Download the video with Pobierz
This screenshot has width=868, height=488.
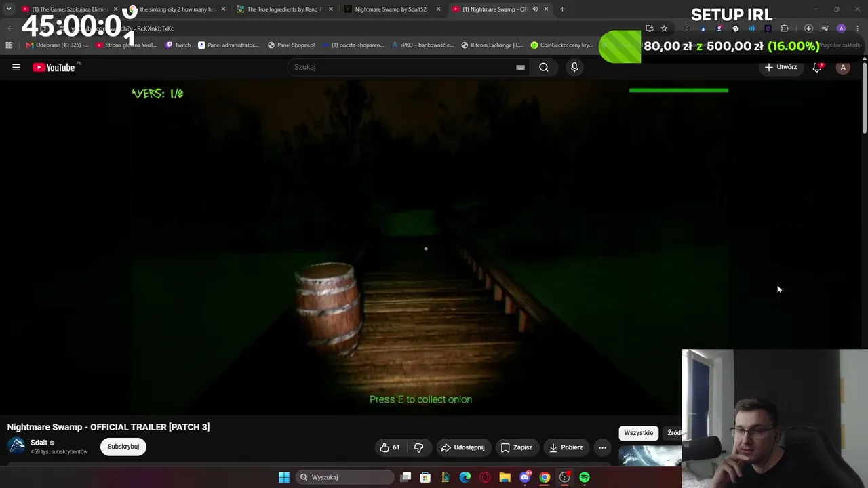(x=566, y=447)
